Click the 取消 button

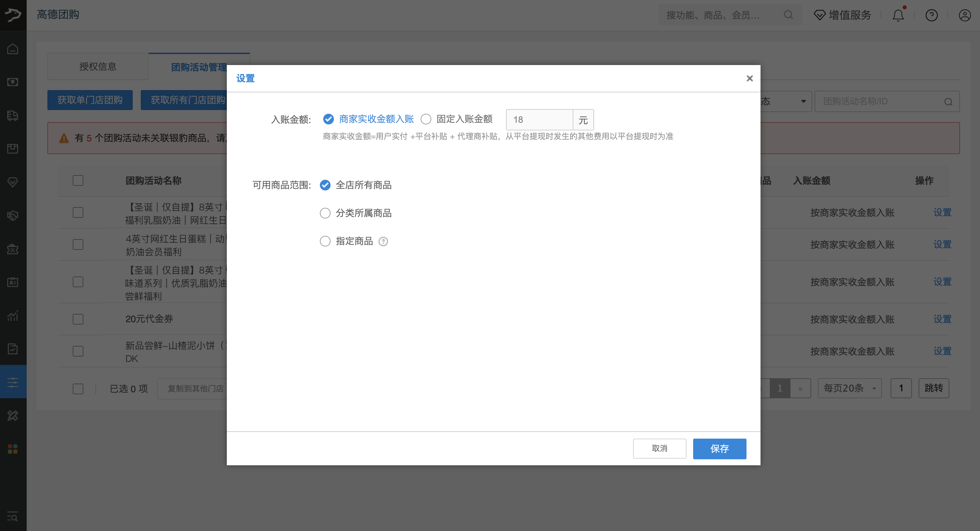[659, 449]
